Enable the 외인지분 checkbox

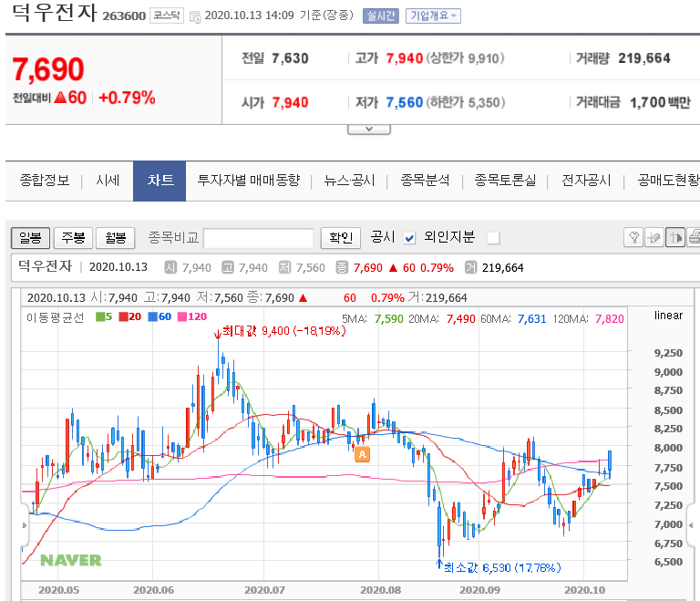pyautogui.click(x=493, y=238)
